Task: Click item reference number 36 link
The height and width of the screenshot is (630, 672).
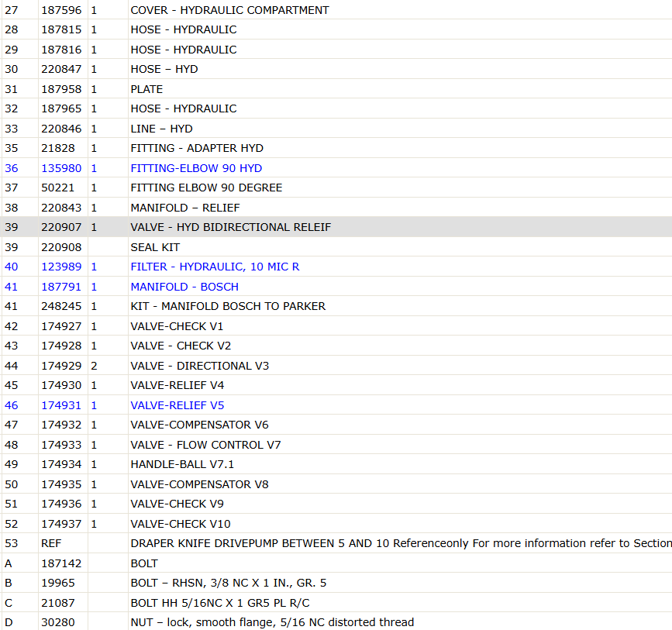Action: pos(12,168)
